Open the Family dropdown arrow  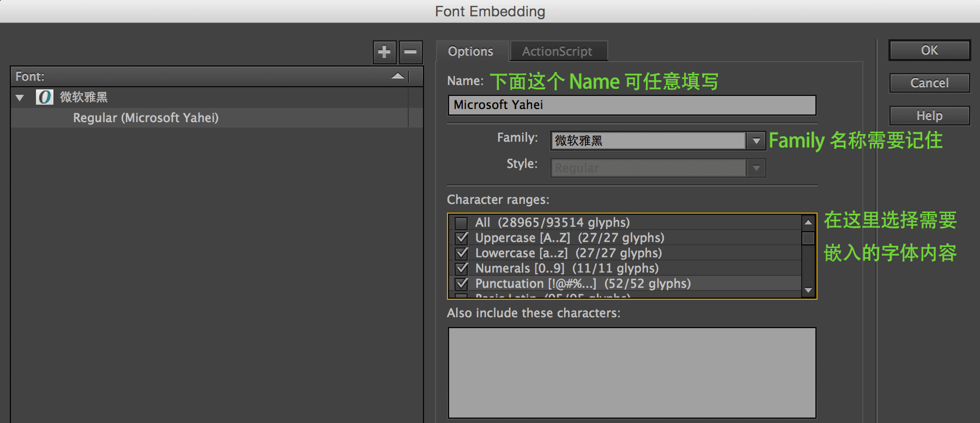[x=756, y=141]
